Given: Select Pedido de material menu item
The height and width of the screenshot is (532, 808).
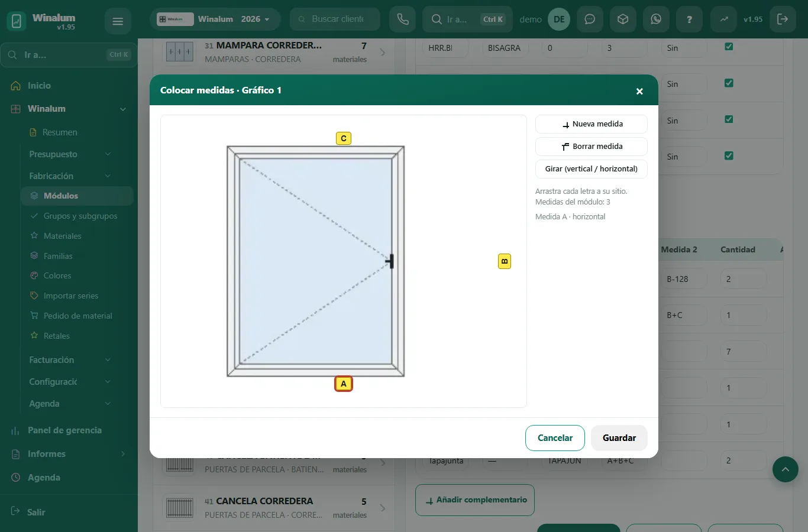Looking at the screenshot, I should (x=77, y=316).
